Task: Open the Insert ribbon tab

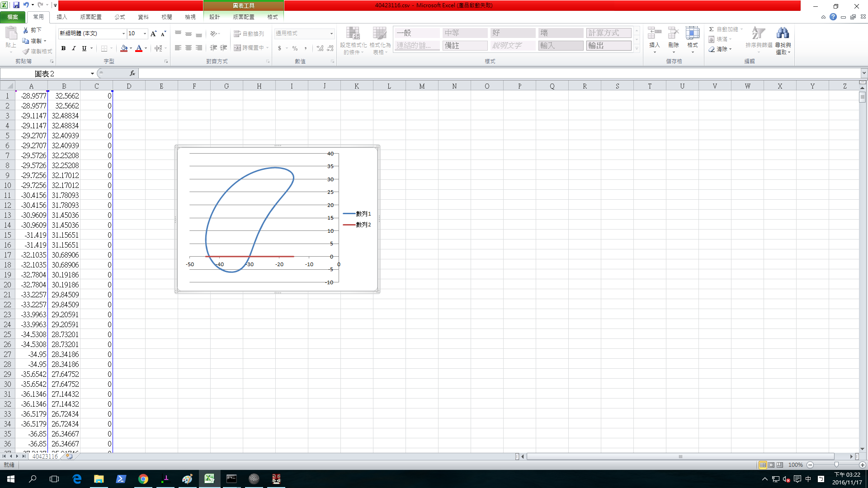Action: [62, 17]
